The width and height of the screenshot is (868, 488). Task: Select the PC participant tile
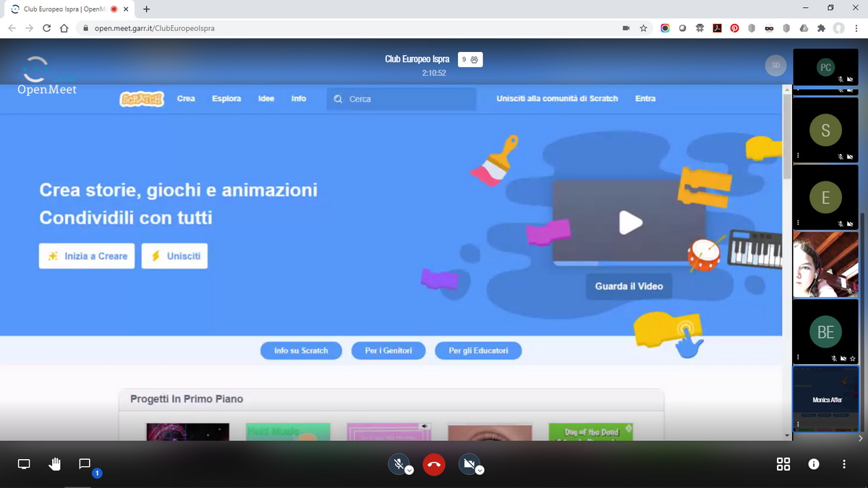coord(826,67)
